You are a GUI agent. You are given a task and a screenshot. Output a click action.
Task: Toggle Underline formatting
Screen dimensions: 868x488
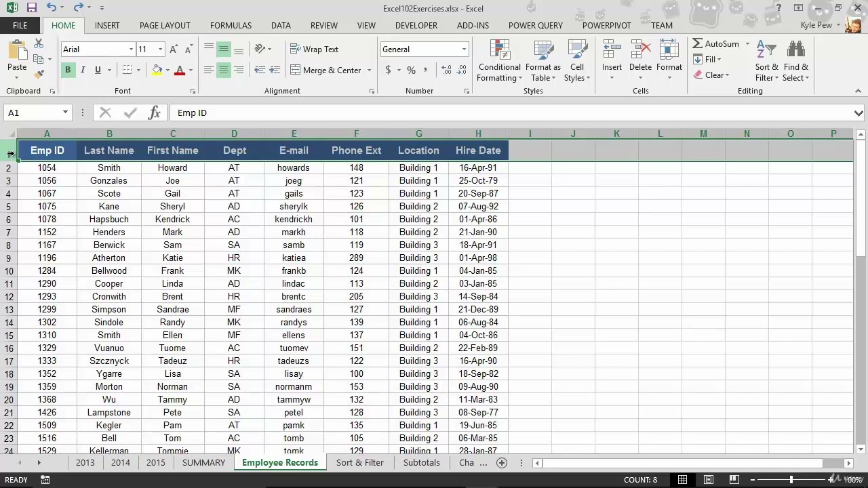(x=98, y=70)
